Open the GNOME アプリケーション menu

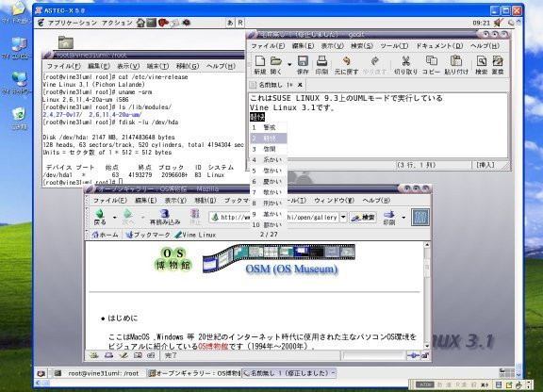(x=72, y=23)
